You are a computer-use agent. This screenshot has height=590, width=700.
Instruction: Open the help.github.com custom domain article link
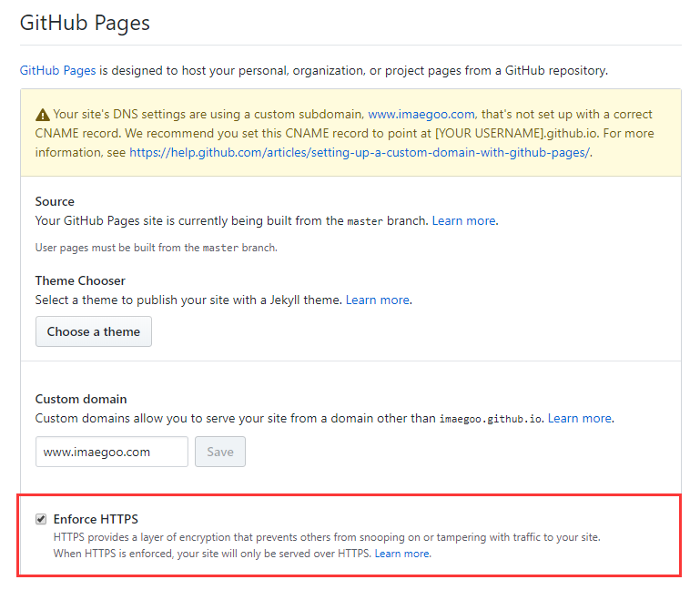(360, 153)
